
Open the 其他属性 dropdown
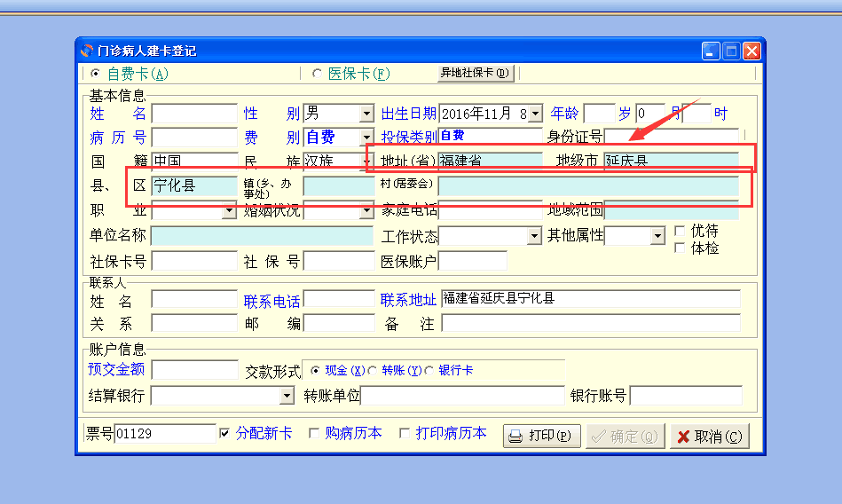pos(657,236)
